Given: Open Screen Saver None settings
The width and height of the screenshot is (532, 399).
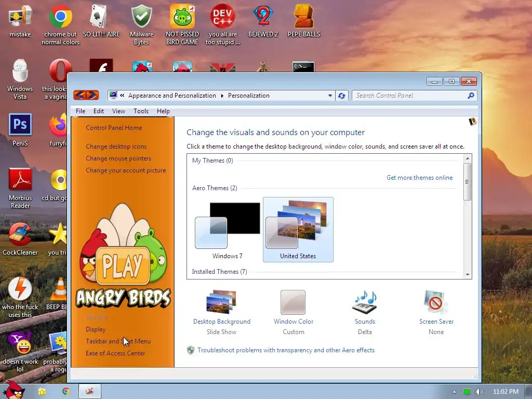Looking at the screenshot, I should point(436,312).
